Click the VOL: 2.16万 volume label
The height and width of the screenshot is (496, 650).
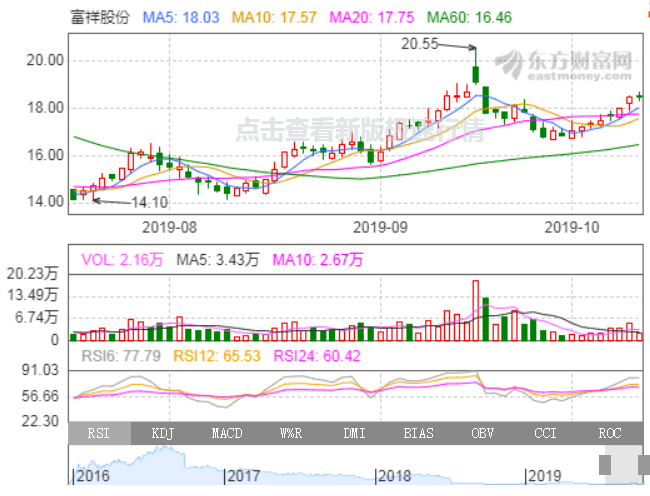[122, 260]
